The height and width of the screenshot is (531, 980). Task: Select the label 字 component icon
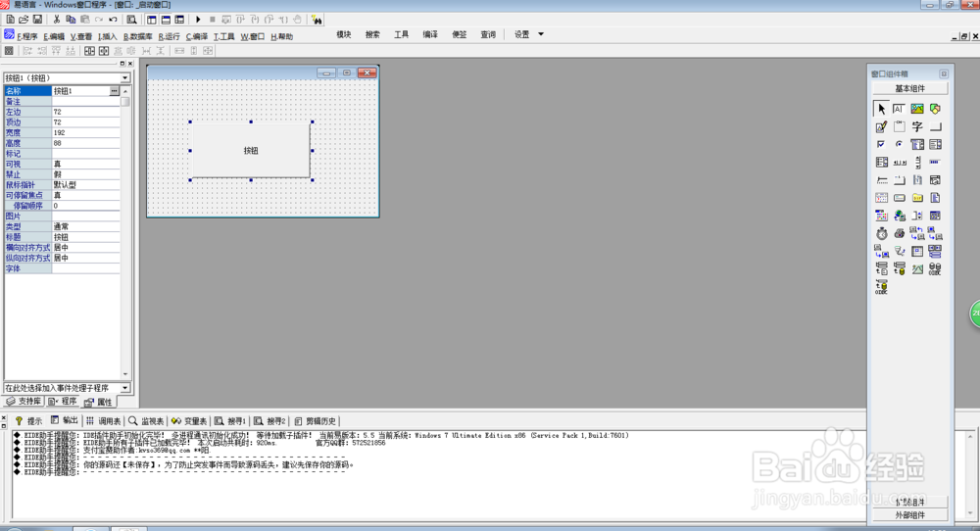click(917, 126)
